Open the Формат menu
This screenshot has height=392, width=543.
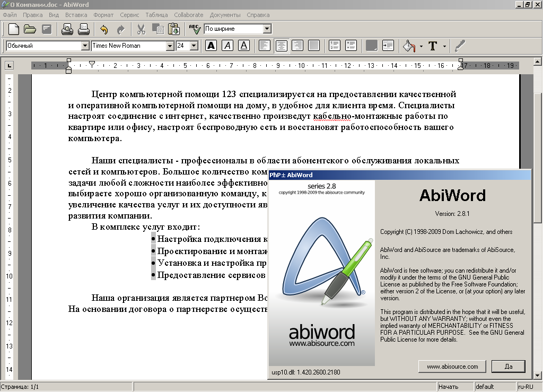click(x=103, y=15)
